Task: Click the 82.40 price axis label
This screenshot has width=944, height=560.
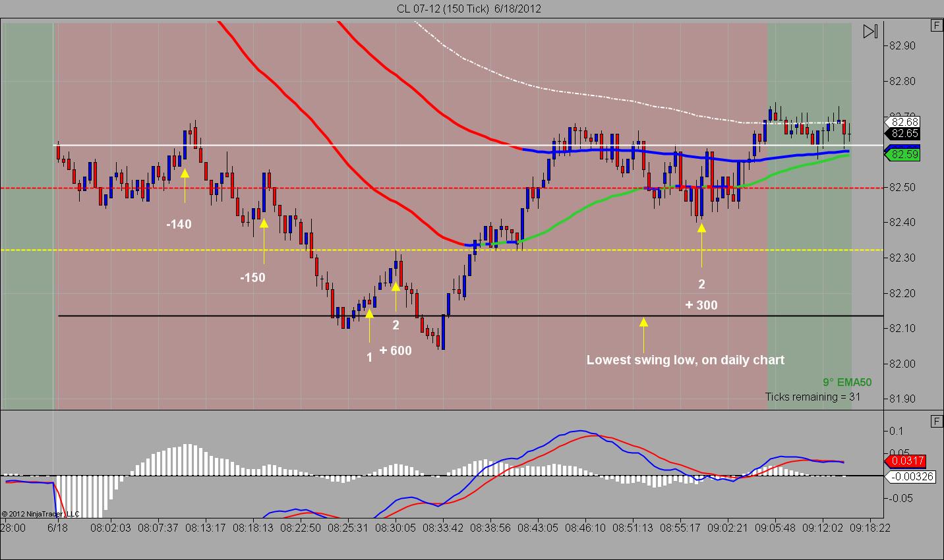Action: (902, 223)
